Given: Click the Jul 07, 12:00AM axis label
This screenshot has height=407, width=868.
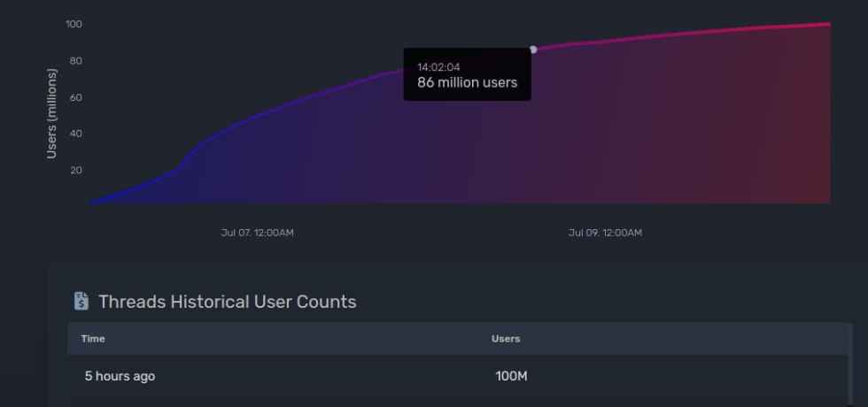Looking at the screenshot, I should (257, 233).
